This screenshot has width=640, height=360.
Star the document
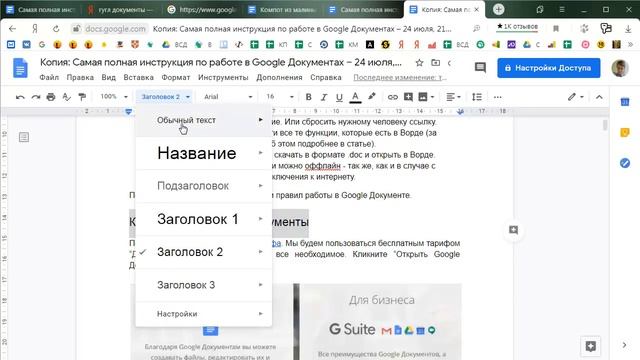tap(419, 63)
